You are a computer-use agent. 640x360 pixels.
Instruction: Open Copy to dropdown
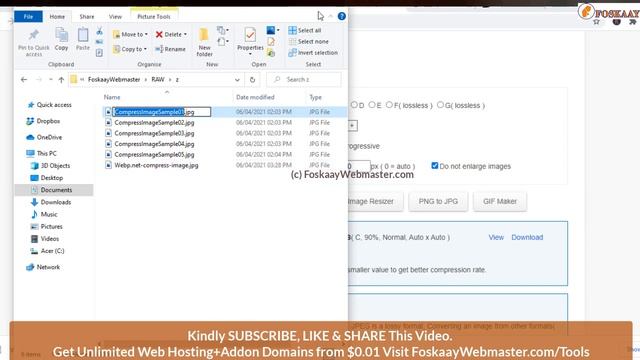130,49
